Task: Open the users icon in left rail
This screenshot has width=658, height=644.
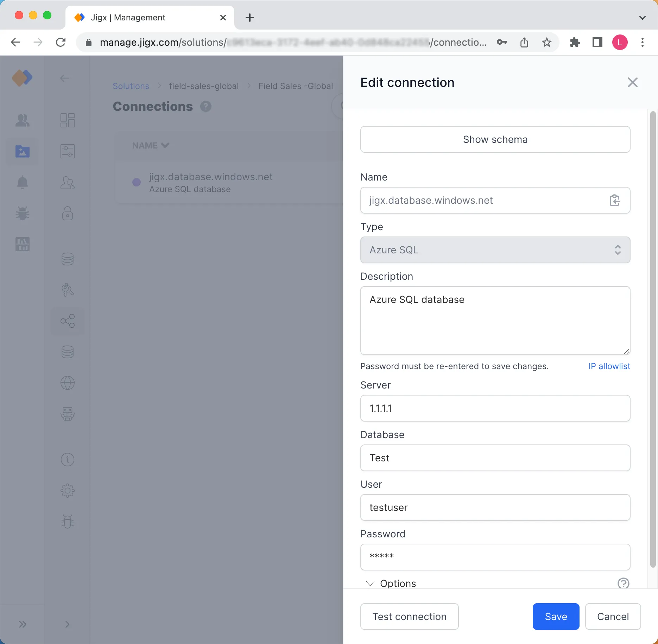Action: click(x=23, y=120)
